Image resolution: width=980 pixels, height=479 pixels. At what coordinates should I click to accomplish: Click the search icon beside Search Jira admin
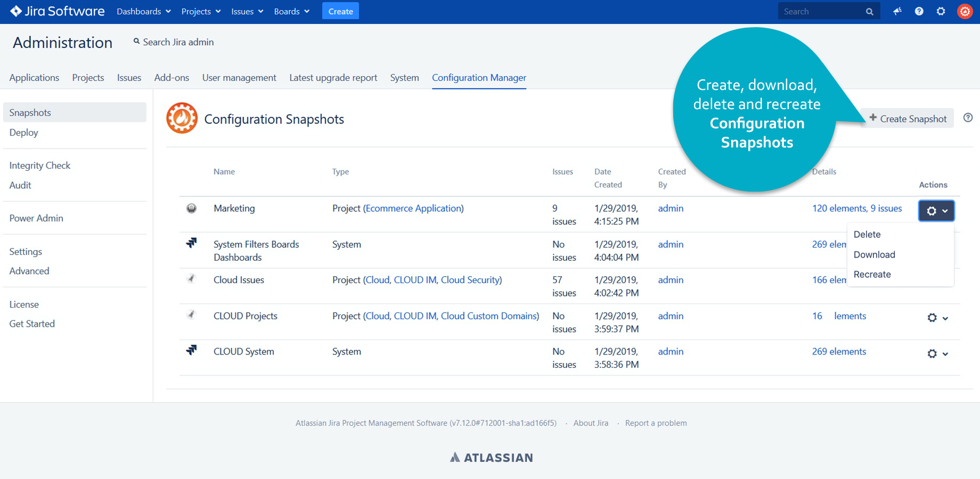(137, 41)
